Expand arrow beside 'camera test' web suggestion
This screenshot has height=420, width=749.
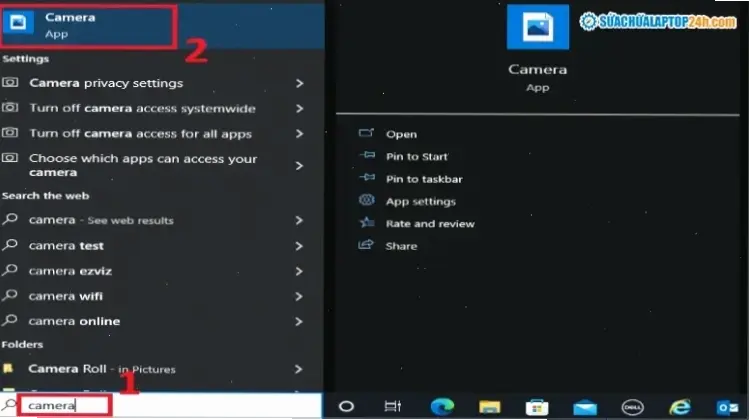tap(299, 246)
